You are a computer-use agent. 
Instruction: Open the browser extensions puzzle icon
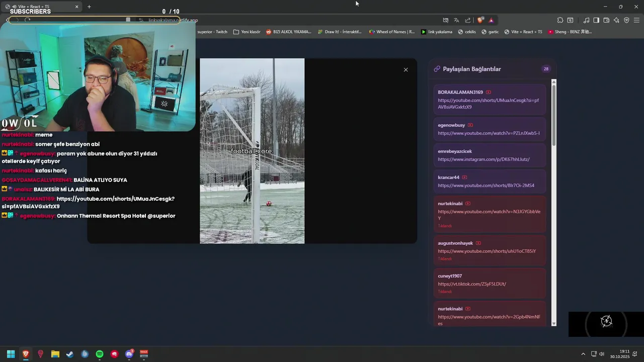[560, 20]
